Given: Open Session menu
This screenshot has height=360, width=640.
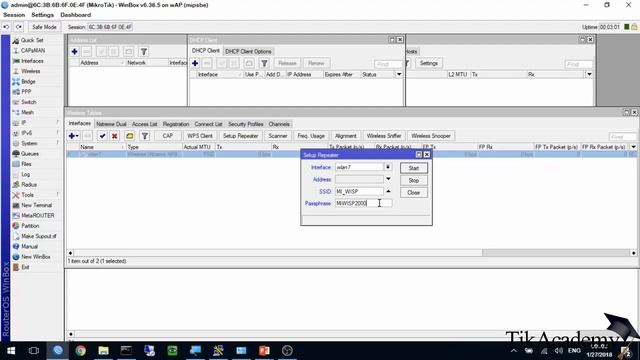Looking at the screenshot, I should click(x=14, y=15).
